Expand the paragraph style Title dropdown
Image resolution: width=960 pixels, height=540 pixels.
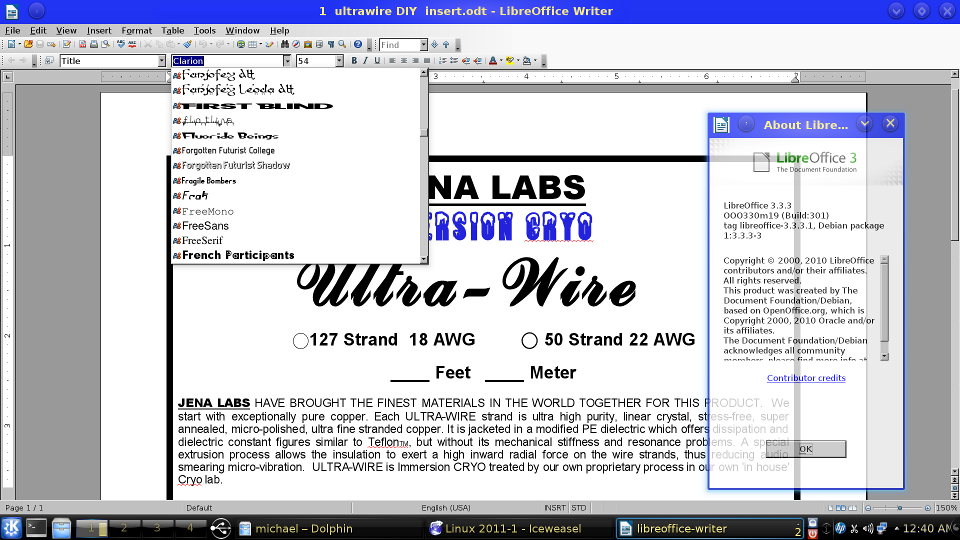162,61
